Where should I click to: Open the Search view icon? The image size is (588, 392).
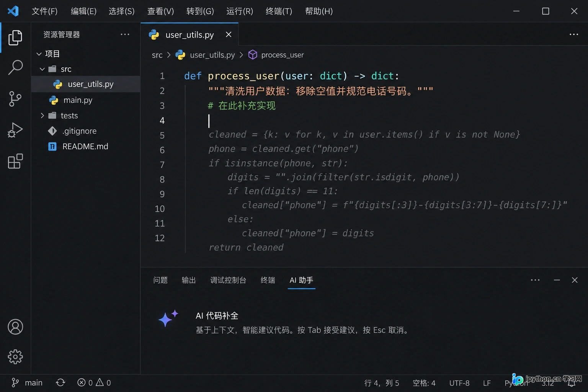tap(15, 67)
